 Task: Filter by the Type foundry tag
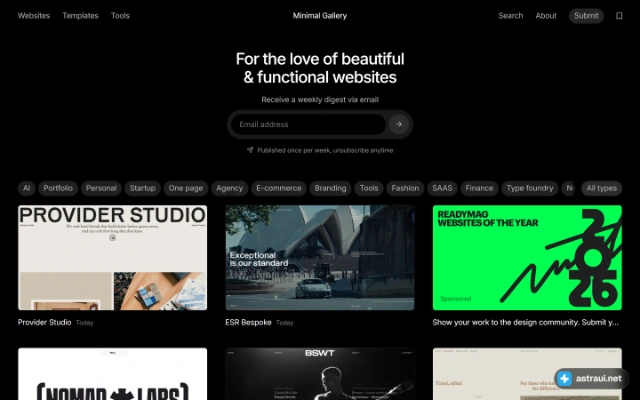[530, 188]
